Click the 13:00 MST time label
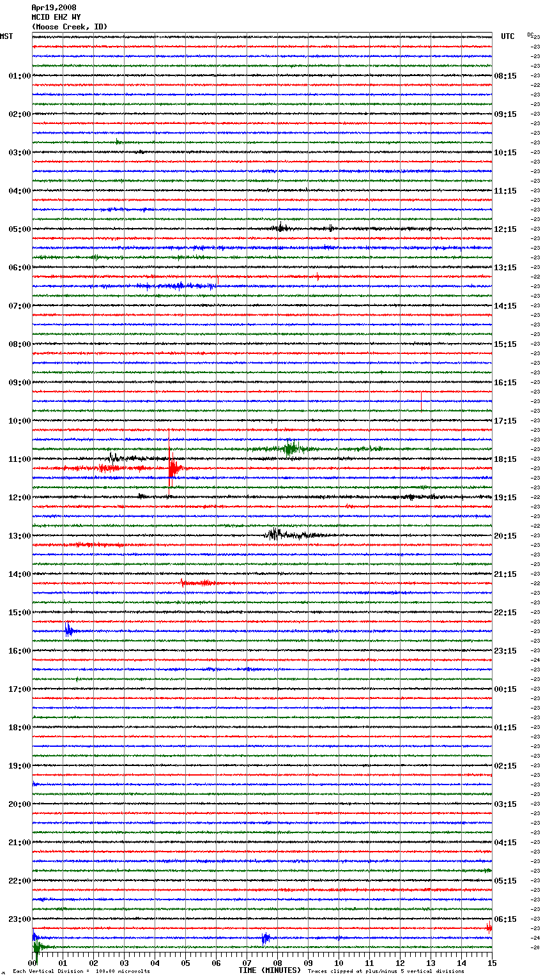 (x=20, y=536)
